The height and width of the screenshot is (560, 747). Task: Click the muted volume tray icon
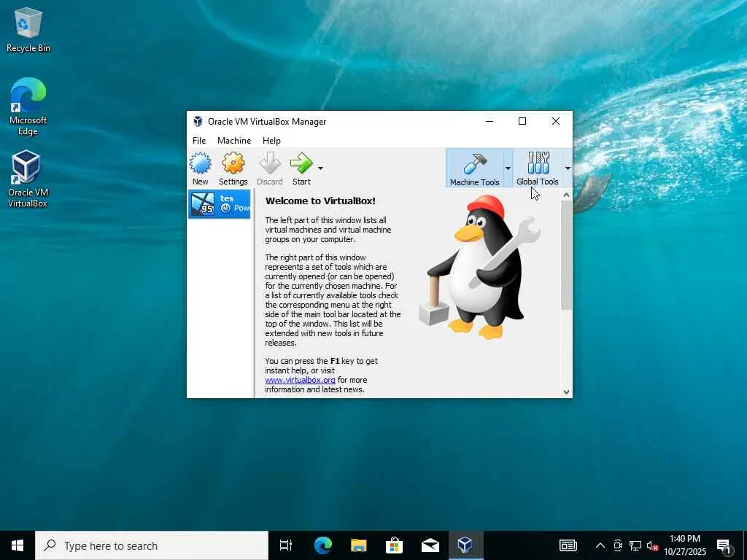point(651,545)
